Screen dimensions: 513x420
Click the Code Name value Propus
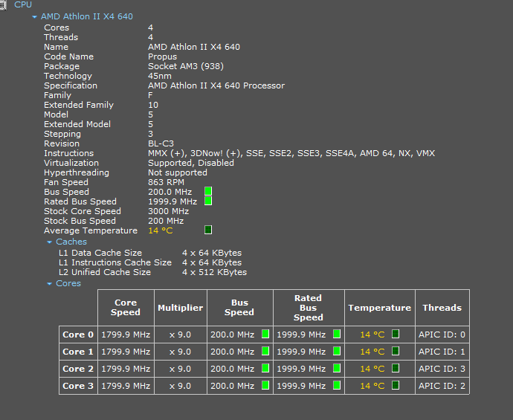pos(162,56)
